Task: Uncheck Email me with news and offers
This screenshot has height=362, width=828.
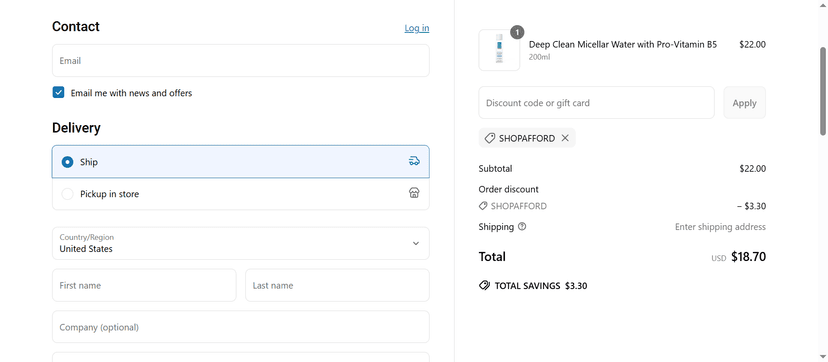Action: click(x=58, y=93)
